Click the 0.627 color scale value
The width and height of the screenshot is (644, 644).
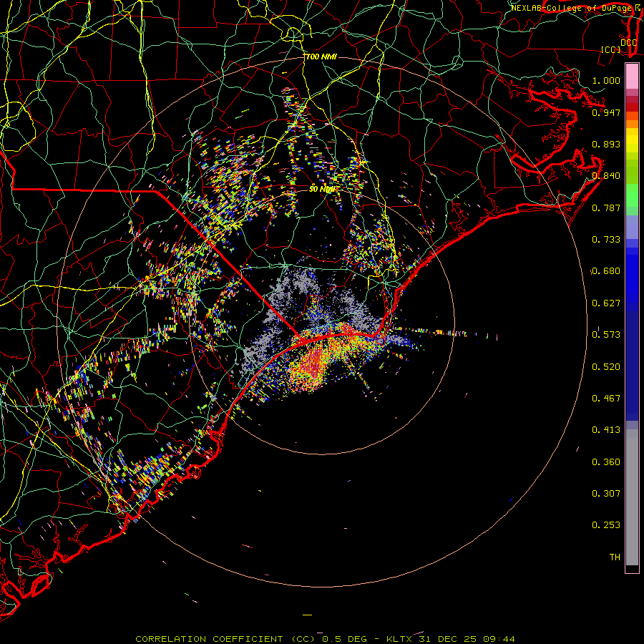(606, 303)
